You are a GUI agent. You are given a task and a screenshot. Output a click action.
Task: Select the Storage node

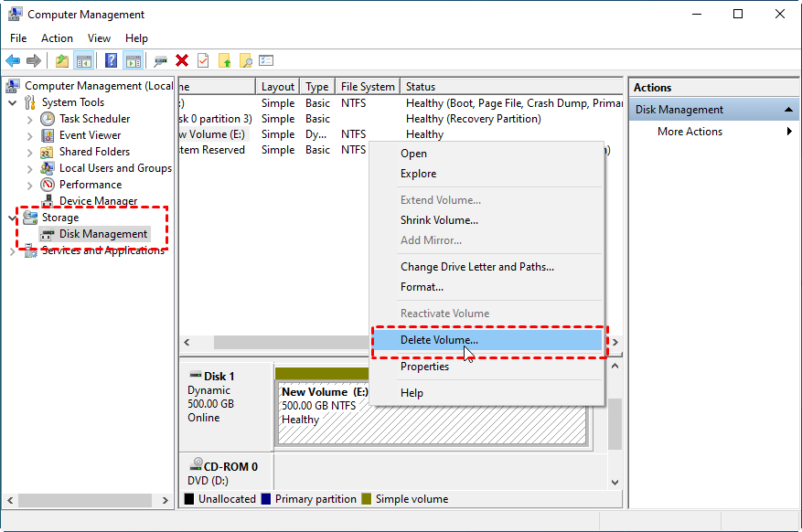coord(60,218)
